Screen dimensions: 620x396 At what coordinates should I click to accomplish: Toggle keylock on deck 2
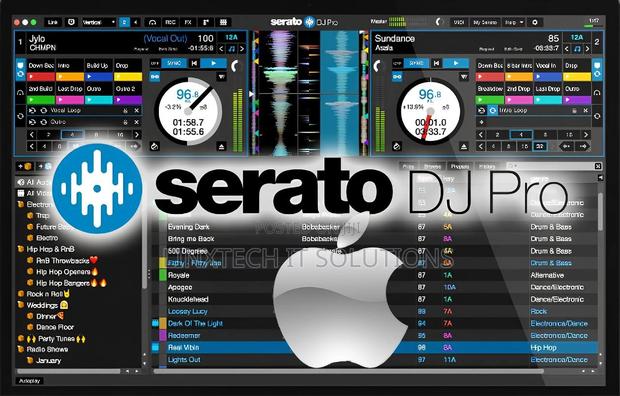(397, 76)
